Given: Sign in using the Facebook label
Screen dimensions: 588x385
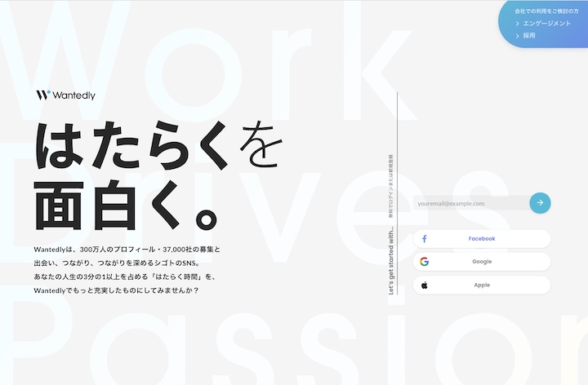Looking at the screenshot, I should tap(482, 239).
